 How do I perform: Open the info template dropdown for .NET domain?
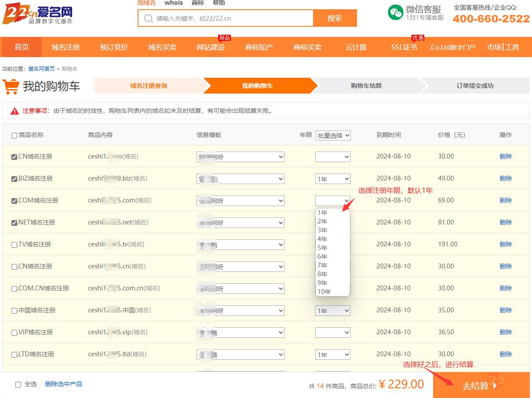pos(240,223)
